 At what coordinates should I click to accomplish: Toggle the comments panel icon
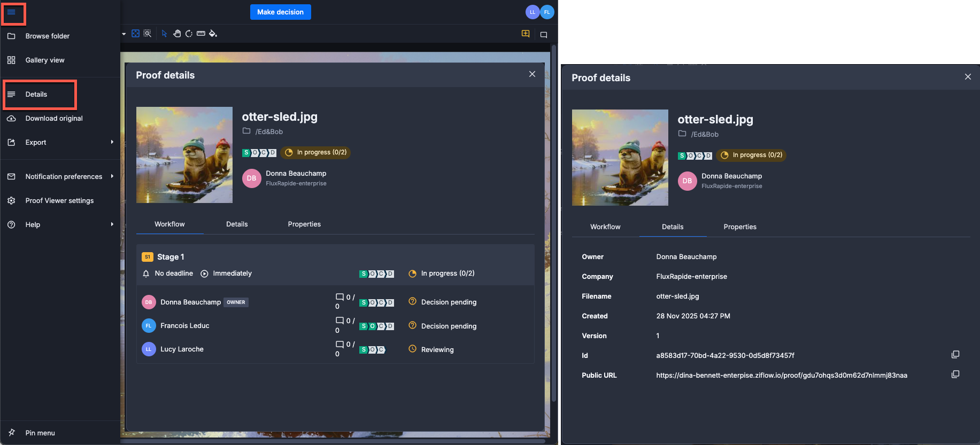pos(544,35)
